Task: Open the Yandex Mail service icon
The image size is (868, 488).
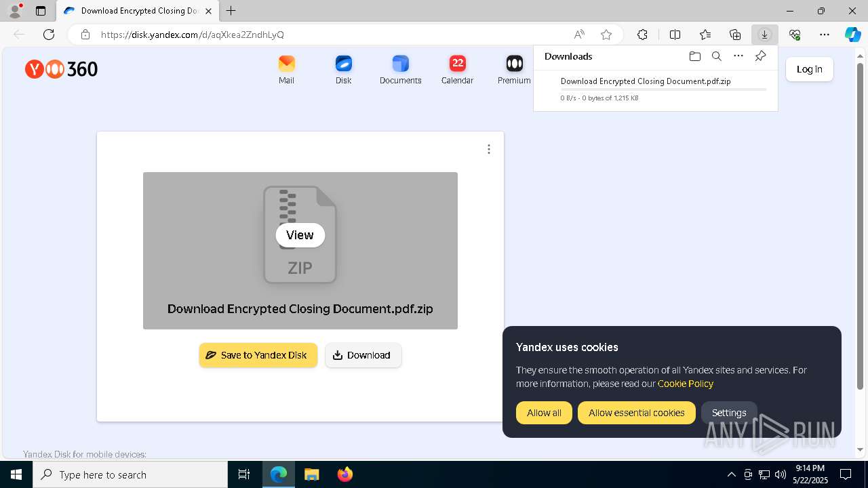Action: (286, 70)
